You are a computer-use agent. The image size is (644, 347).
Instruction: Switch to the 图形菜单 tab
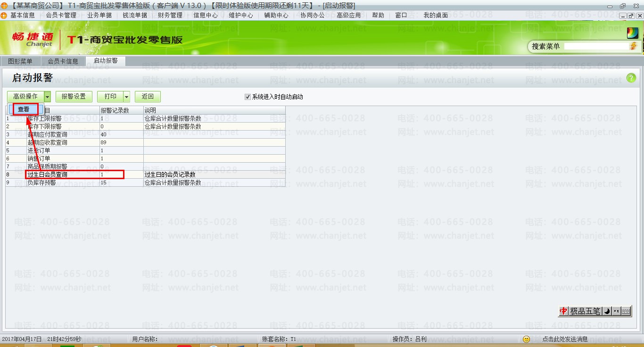(x=20, y=61)
